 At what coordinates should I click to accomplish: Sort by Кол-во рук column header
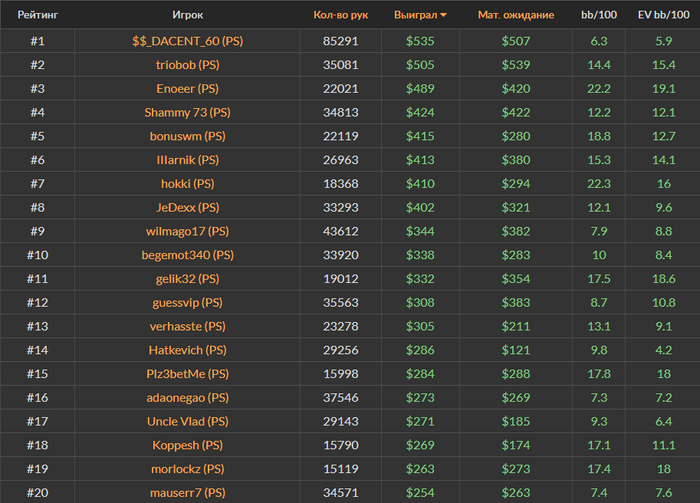pyautogui.click(x=341, y=16)
